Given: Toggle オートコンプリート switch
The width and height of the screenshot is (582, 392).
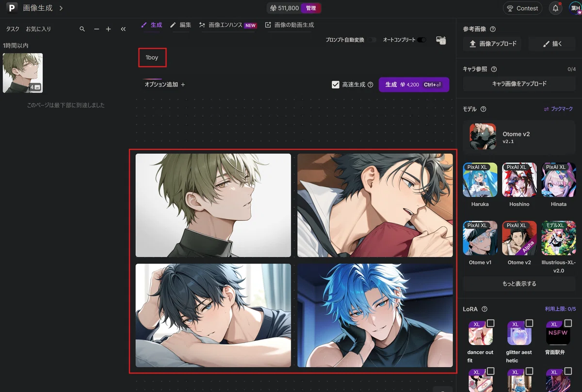Looking at the screenshot, I should click(421, 40).
